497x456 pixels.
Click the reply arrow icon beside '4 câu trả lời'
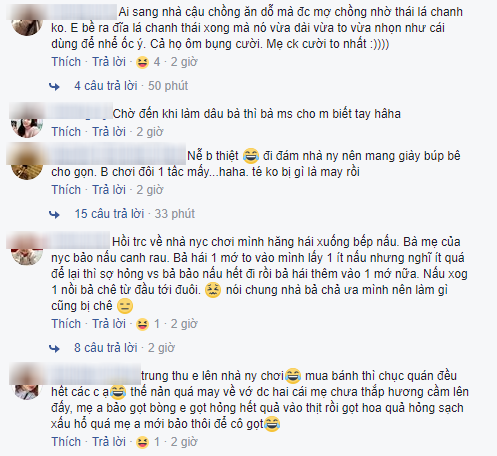tap(54, 87)
